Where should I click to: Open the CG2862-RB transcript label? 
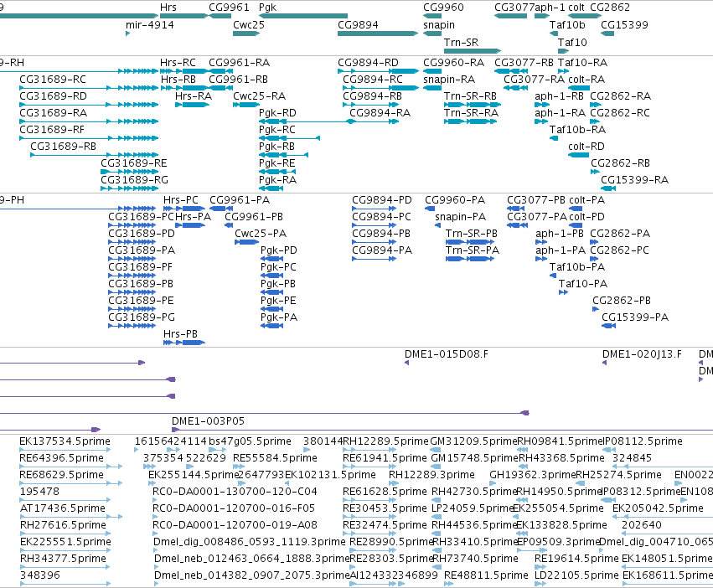620,162
